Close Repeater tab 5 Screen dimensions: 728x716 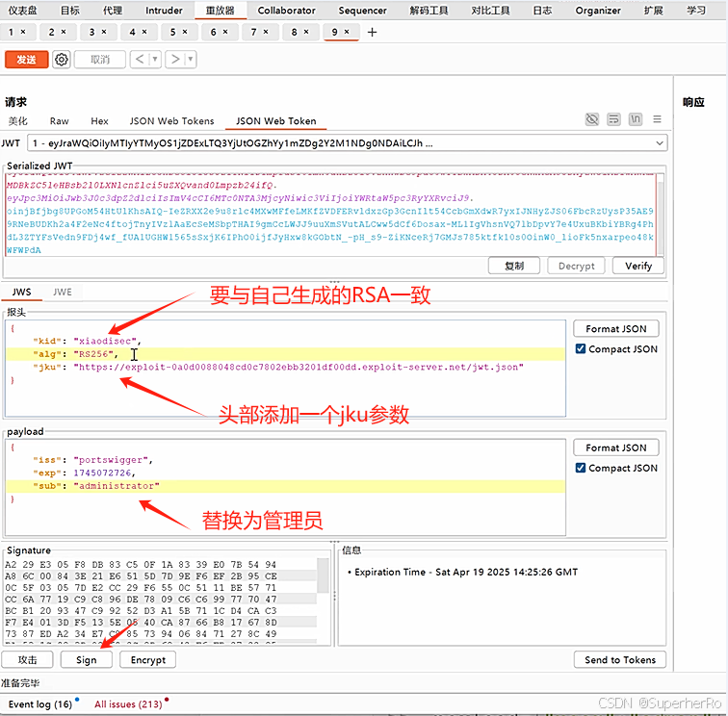point(185,32)
